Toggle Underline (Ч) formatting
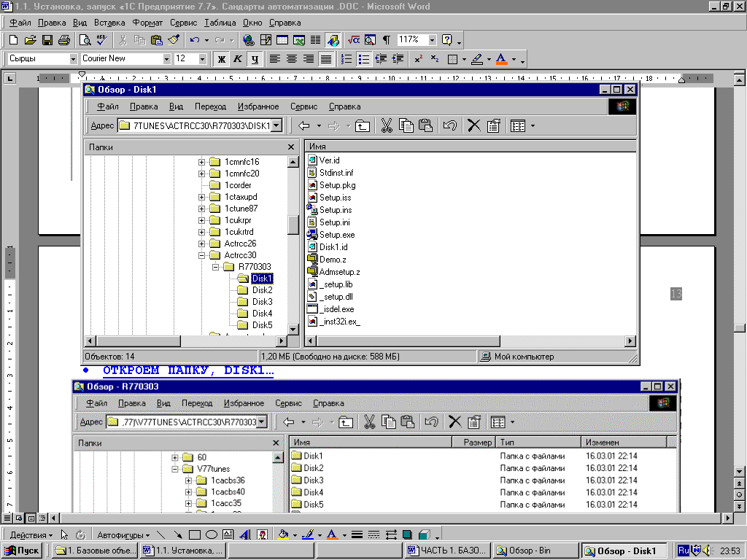 (255, 59)
